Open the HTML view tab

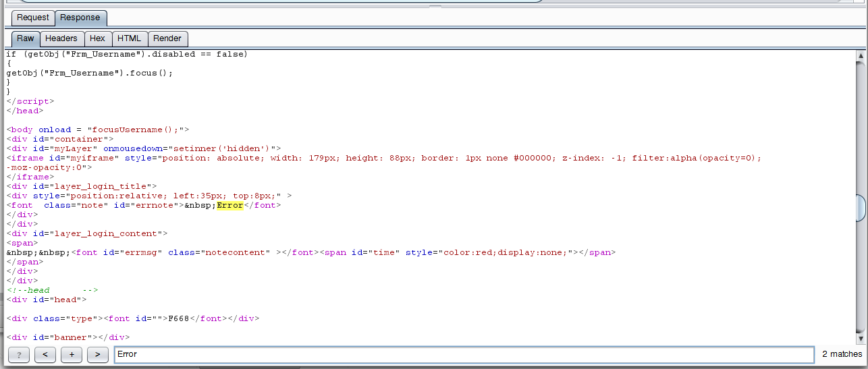pyautogui.click(x=129, y=38)
